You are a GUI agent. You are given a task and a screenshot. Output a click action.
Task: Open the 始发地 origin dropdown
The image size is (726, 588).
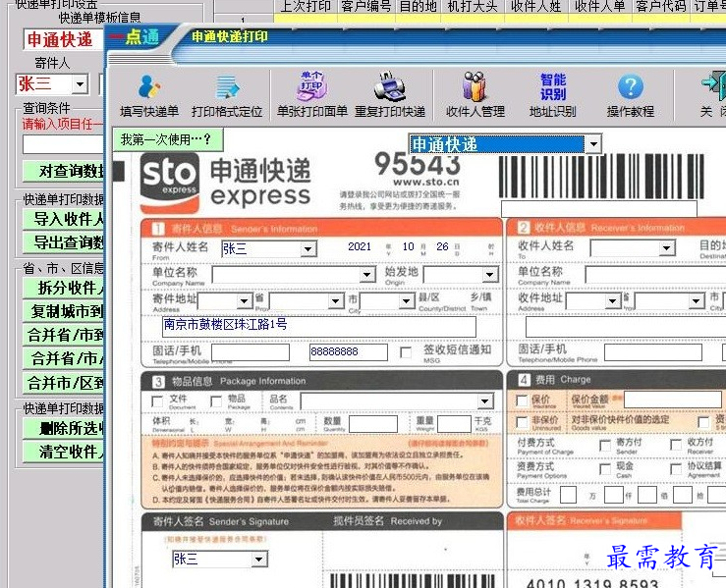489,275
